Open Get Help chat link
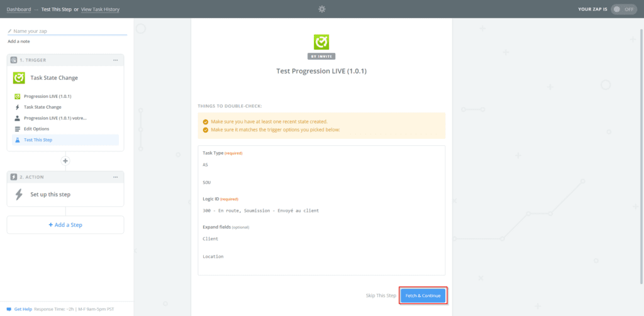Viewport: 644px width, 316px height. [23, 309]
